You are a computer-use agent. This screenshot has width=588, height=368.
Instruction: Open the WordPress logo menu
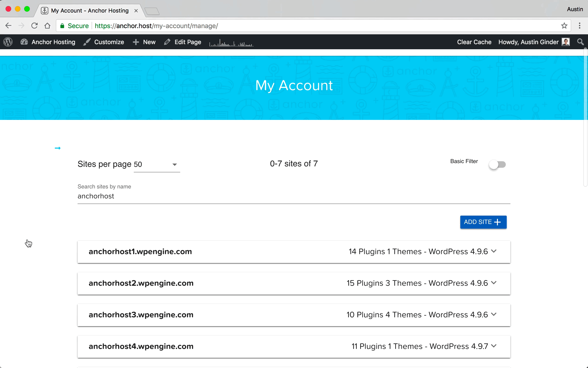8,42
